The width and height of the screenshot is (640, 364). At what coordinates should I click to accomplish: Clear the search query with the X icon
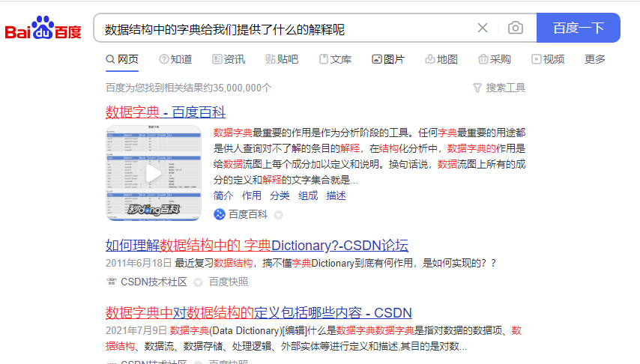483,28
